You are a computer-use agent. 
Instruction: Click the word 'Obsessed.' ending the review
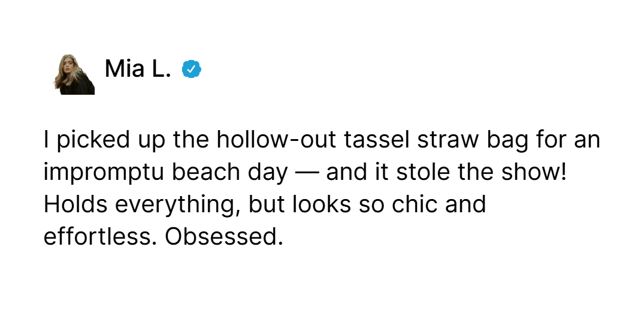(224, 236)
